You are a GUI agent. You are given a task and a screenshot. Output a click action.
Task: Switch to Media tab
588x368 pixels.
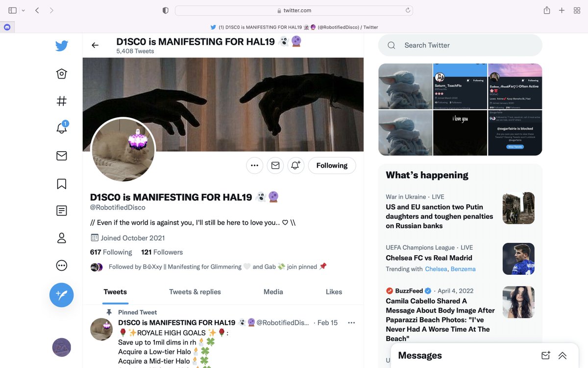[273, 292]
